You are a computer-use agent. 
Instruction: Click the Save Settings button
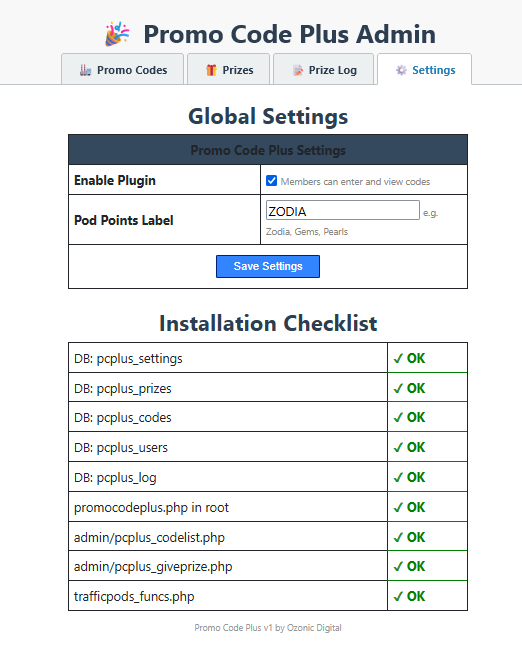click(x=268, y=267)
